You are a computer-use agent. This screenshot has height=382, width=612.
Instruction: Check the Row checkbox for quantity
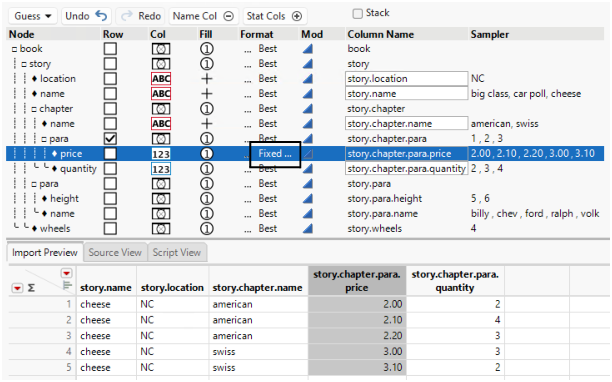point(110,169)
